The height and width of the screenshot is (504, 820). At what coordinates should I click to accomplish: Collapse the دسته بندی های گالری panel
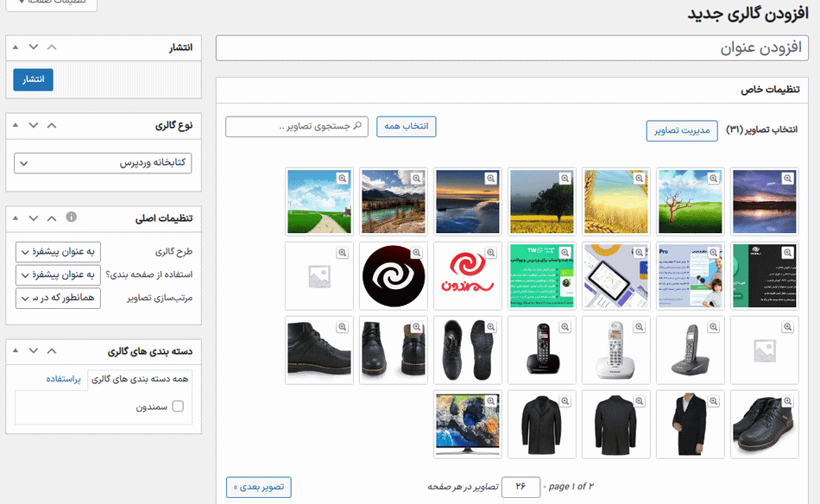pos(16,350)
